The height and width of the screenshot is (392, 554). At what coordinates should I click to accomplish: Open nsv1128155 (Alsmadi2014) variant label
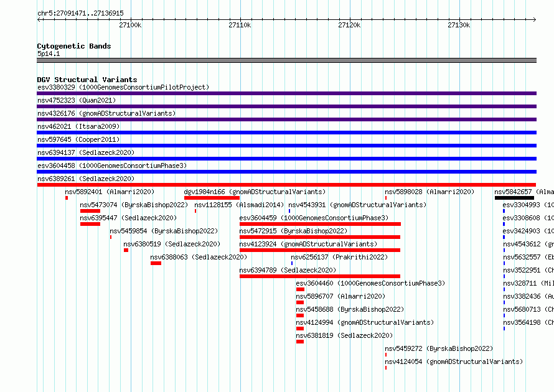(239, 205)
